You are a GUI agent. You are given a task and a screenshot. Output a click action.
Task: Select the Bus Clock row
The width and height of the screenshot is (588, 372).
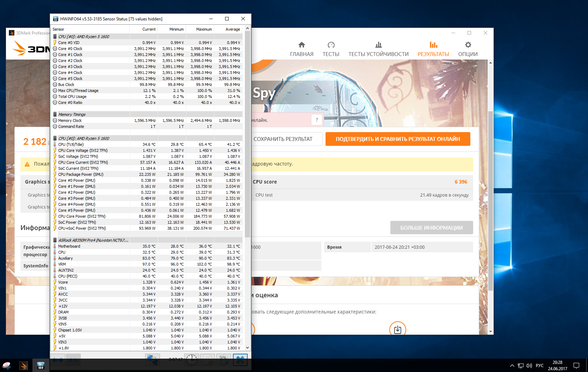(147, 85)
